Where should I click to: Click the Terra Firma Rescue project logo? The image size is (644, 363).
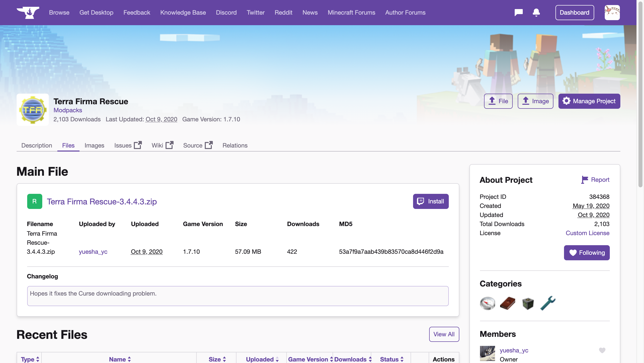click(x=33, y=110)
